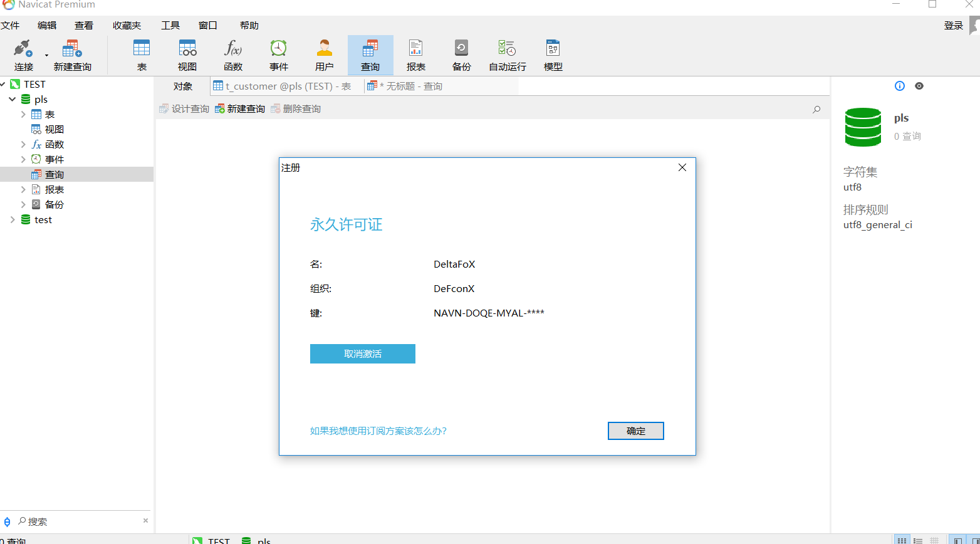Viewport: 980px width, 544px height.
Task: Switch to icon view in status bar
Action: click(902, 540)
